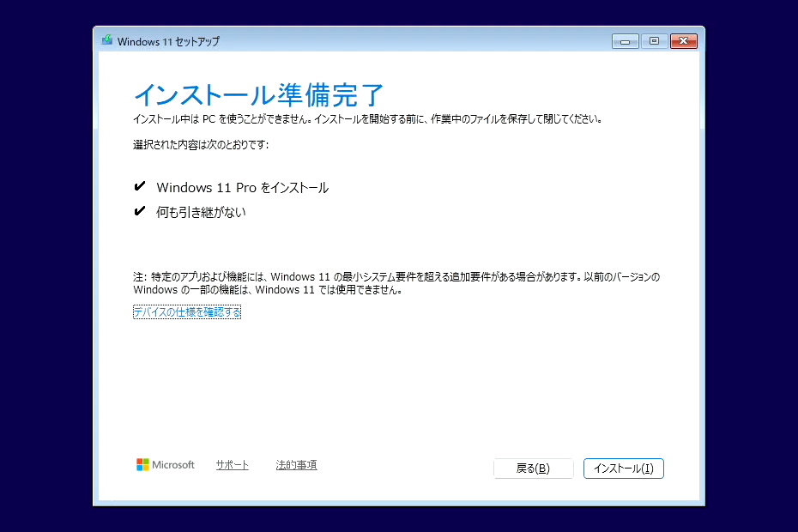The image size is (798, 532).
Task: Open デバイスの仕様を確認する link
Action: click(186, 311)
